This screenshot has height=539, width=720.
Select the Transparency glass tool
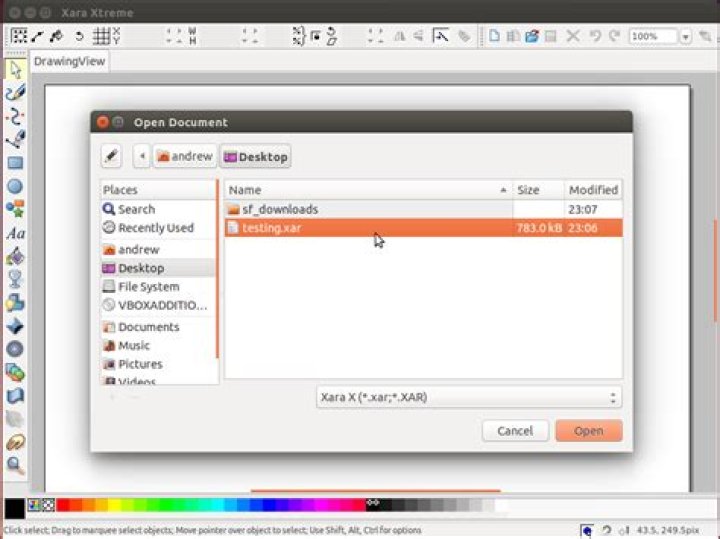click(x=15, y=279)
